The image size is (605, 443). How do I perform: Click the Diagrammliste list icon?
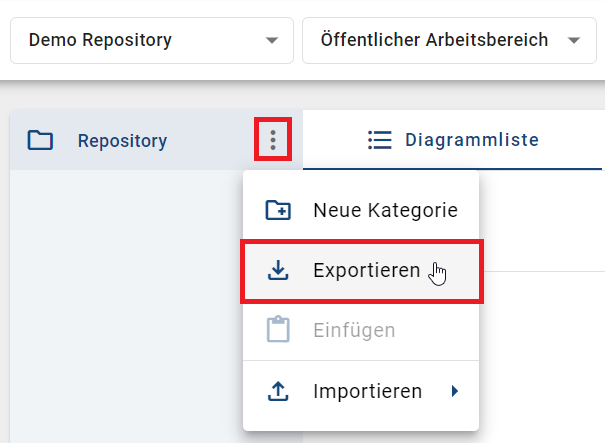379,140
